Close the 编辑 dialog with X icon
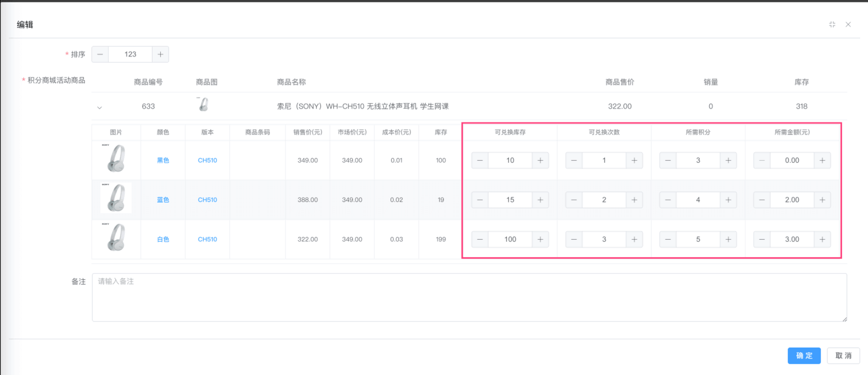 tap(848, 24)
